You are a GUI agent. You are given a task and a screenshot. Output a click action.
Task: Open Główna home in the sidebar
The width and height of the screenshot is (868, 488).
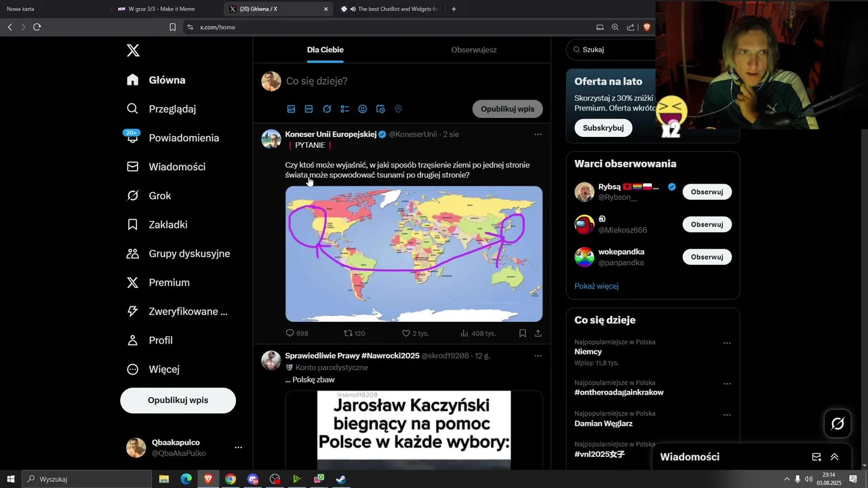coord(156,80)
